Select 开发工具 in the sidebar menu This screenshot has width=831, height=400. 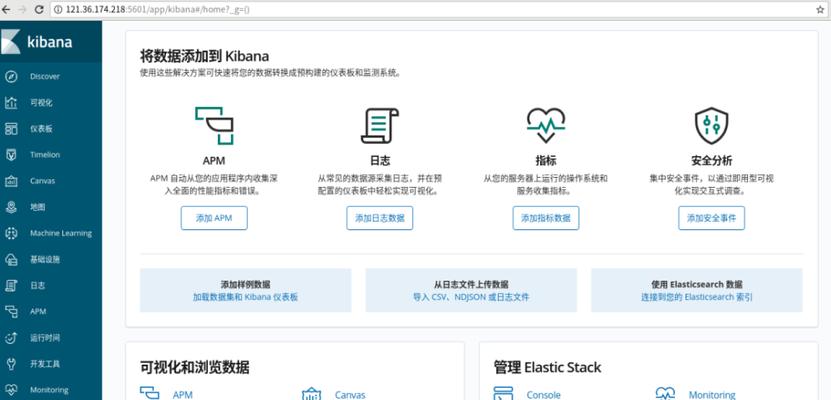coord(45,364)
